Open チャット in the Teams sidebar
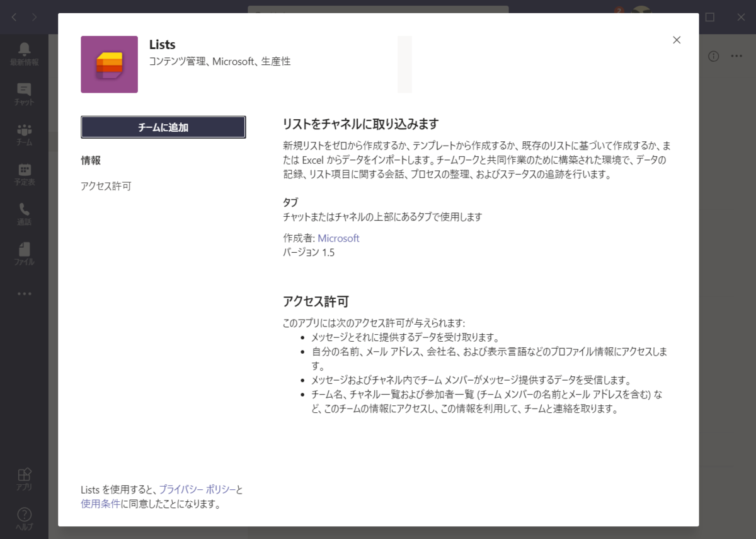Image resolution: width=756 pixels, height=539 pixels. point(24,94)
